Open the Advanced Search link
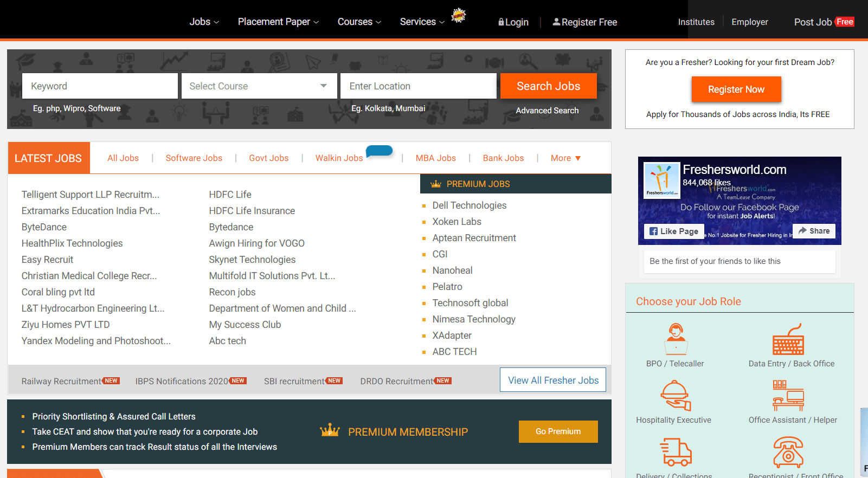Screen dimensions: 868x478 [x=547, y=111]
